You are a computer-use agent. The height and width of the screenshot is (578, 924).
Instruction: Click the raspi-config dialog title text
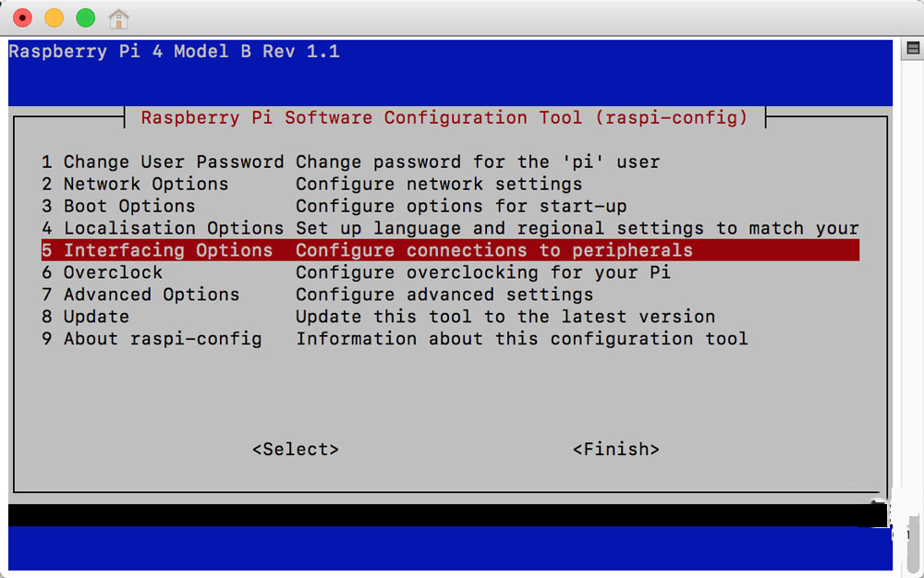point(444,117)
